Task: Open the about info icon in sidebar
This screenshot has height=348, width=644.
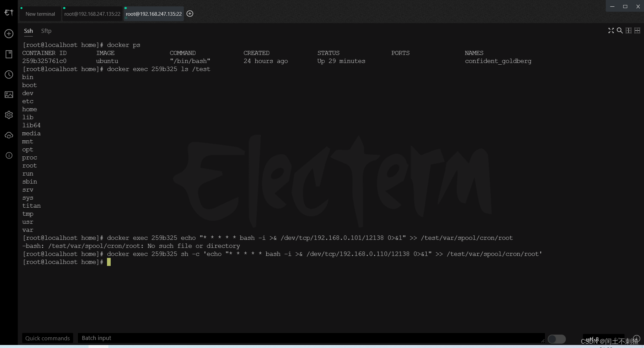Action: tap(9, 155)
